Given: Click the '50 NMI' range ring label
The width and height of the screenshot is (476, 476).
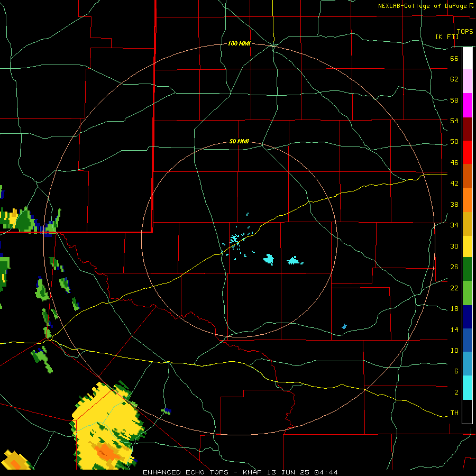Looking at the screenshot, I should [x=239, y=141].
